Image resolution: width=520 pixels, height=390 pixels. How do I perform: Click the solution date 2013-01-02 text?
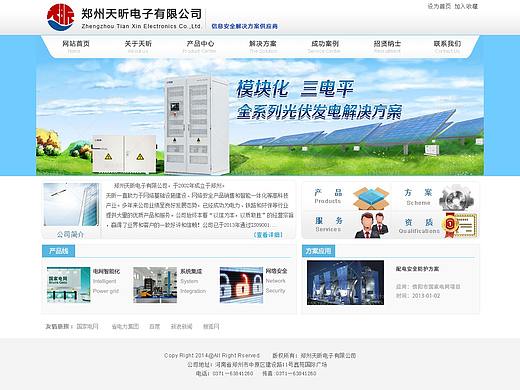click(418, 296)
